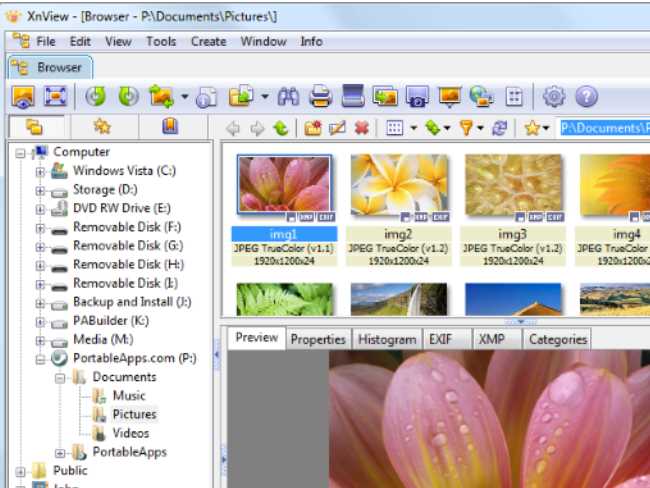Image resolution: width=650 pixels, height=488 pixels.
Task: Open the Tools menu
Action: 161,41
